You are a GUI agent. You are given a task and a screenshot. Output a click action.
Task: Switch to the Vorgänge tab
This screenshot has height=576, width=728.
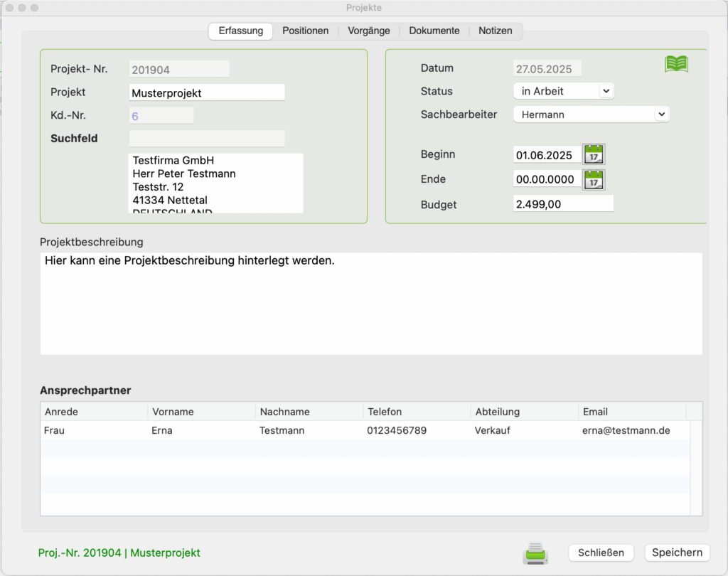click(369, 31)
